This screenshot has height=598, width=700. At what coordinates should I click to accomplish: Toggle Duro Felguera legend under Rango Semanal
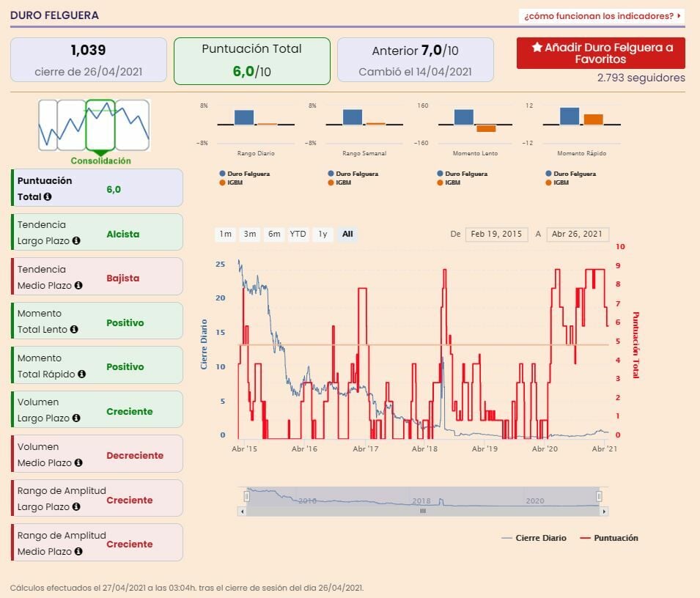tap(353, 174)
